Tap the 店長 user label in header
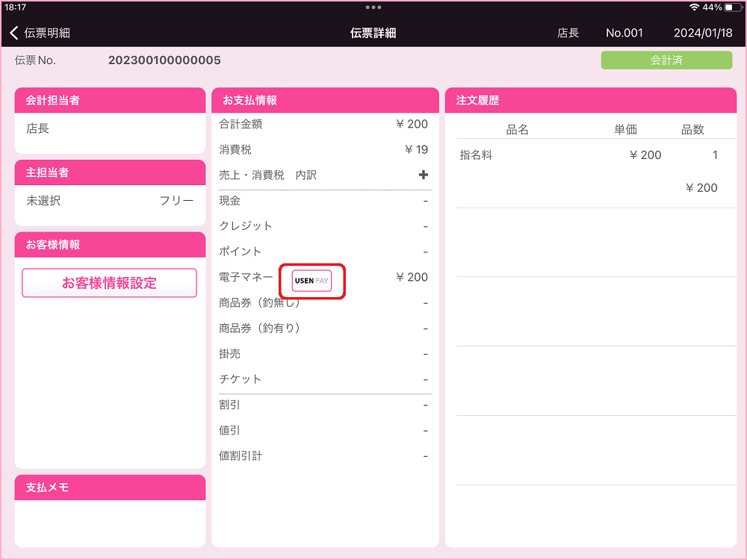The image size is (747, 560). click(x=568, y=33)
